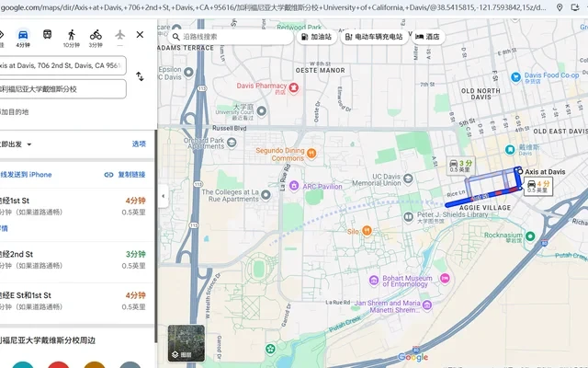Click 复制链接 copy link button
The image size is (588, 368).
tap(125, 175)
